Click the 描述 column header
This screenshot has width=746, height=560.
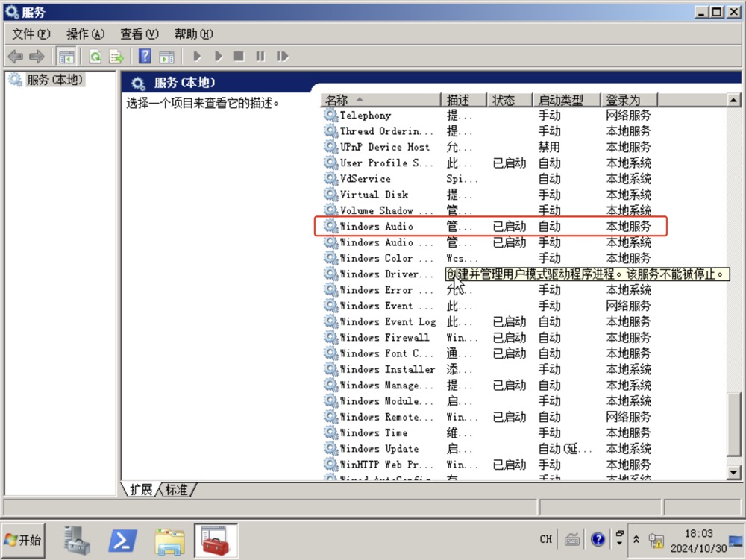click(x=464, y=100)
